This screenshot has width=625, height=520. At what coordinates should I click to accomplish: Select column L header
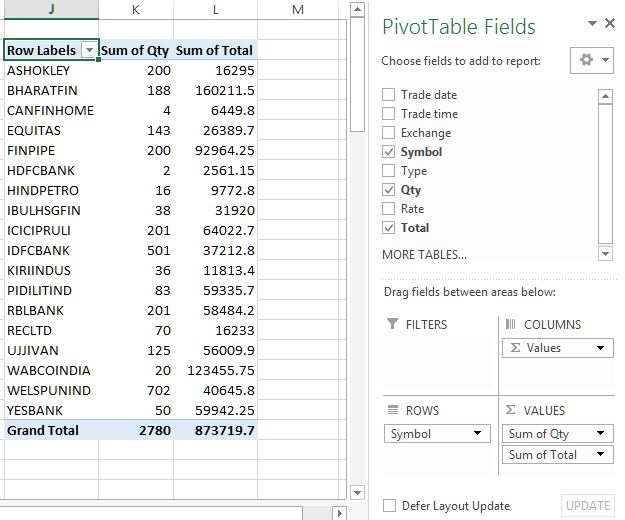[216, 9]
